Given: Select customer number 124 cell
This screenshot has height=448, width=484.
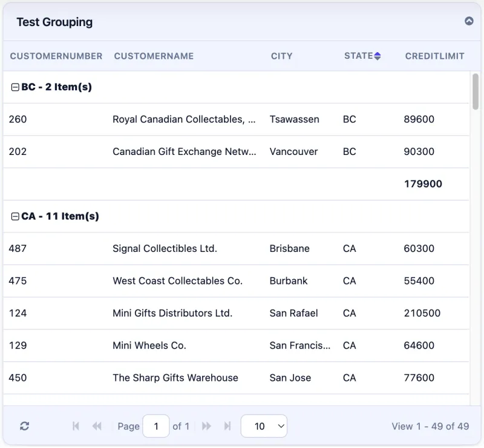Looking at the screenshot, I should point(18,313).
